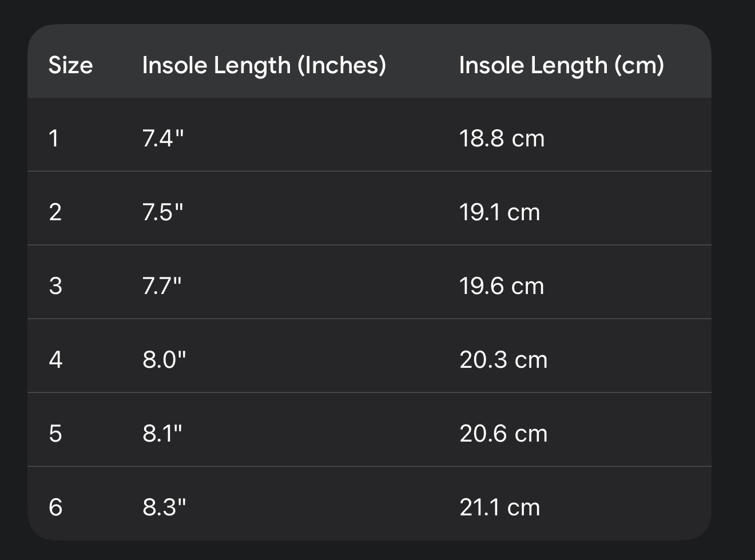Select the 7.4" inches value
755x560 pixels.
pyautogui.click(x=163, y=138)
